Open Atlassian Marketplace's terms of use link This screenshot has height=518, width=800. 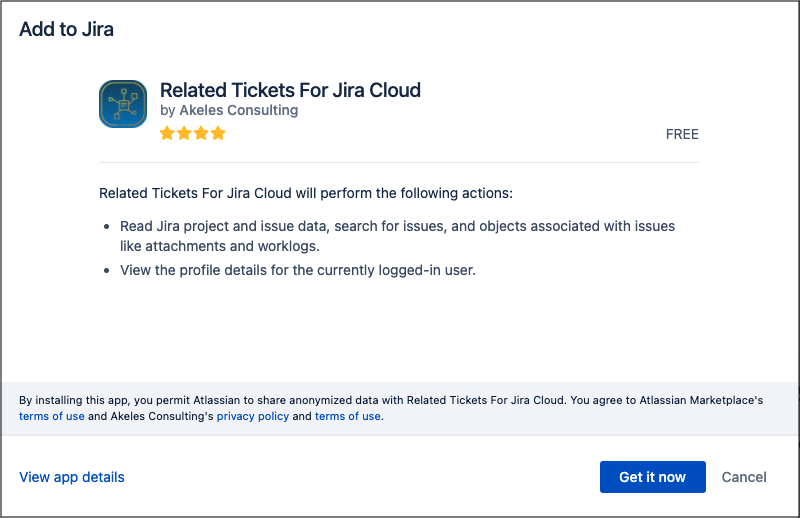pyautogui.click(x=52, y=416)
